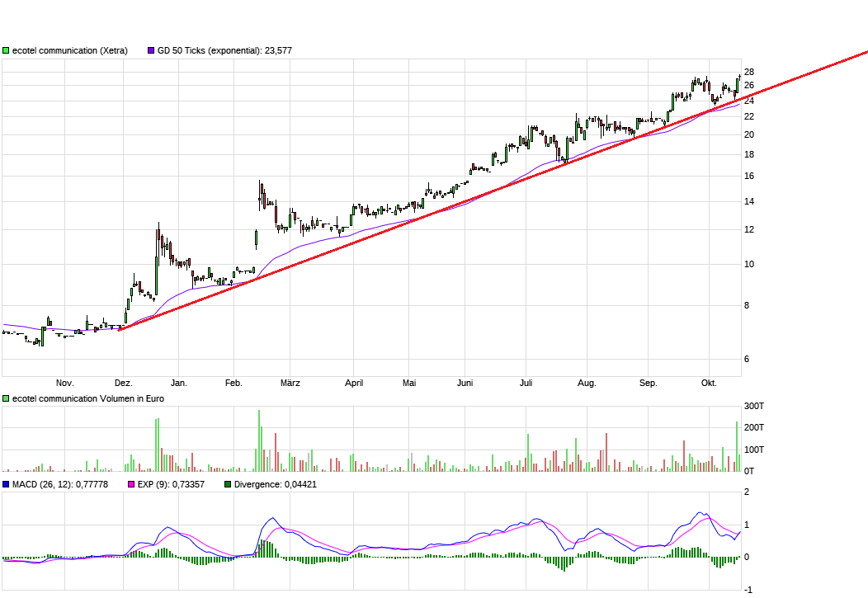
Task: Click the magenta EXP (9) legend swatch
Action: [x=130, y=485]
